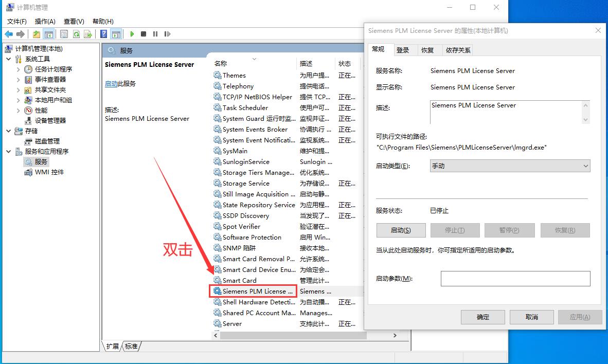
Task: Collapse the 系统工具 tree node
Action: point(9,59)
